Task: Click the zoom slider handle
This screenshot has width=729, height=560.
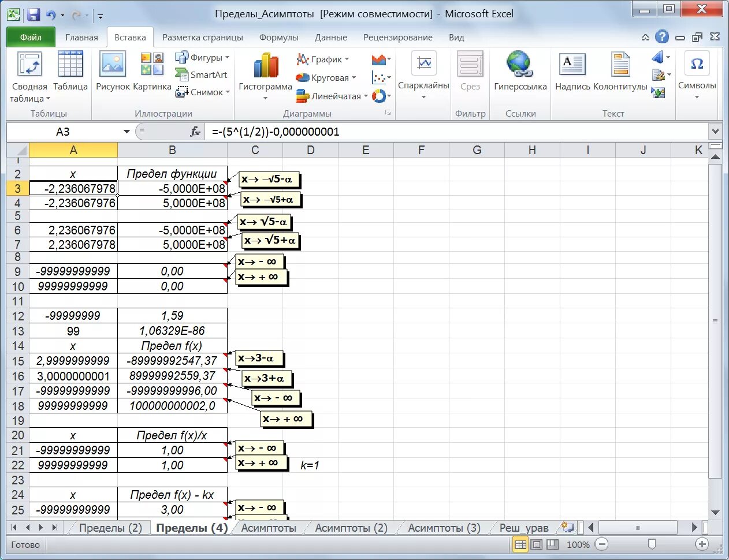Action: point(652,544)
